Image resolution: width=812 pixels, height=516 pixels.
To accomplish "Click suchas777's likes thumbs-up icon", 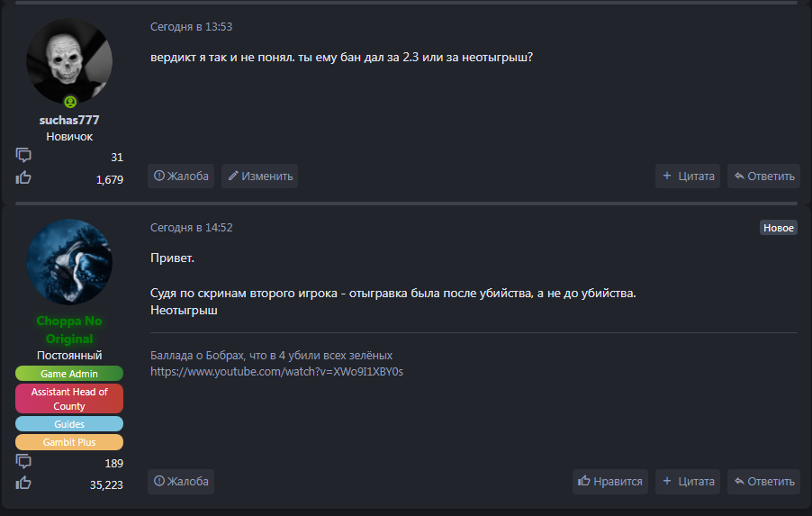I will click(x=23, y=178).
